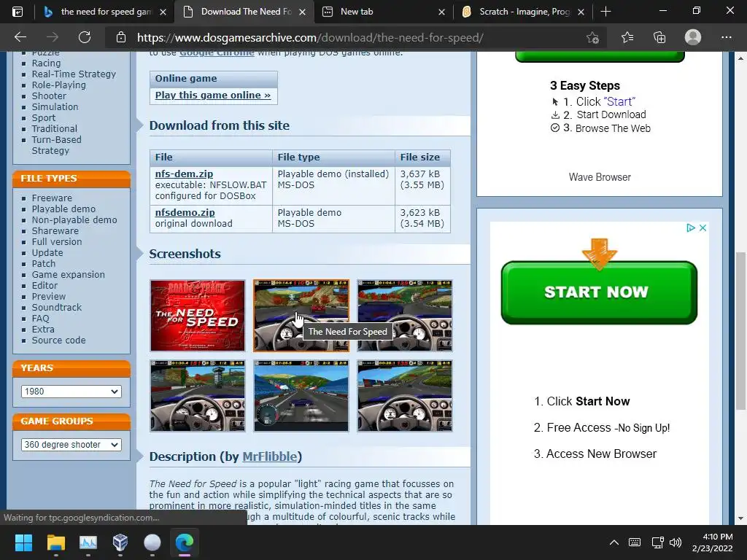Switch to the Scratch tab
The height and width of the screenshot is (560, 747).
point(524,12)
